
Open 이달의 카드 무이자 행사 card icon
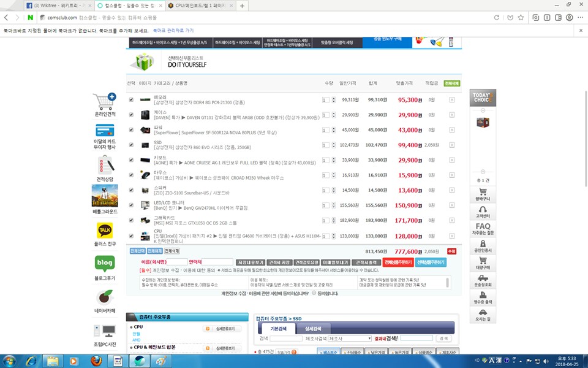(105, 131)
